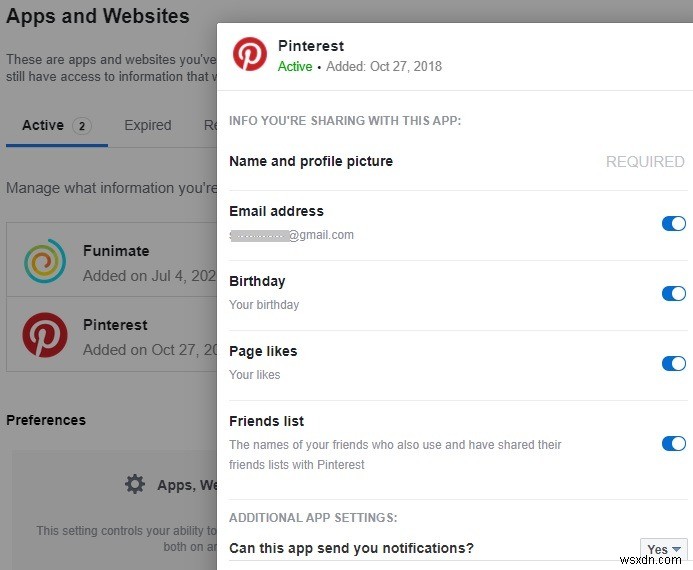Click the 'Page likes' heading
The height and width of the screenshot is (570, 693).
pos(263,351)
